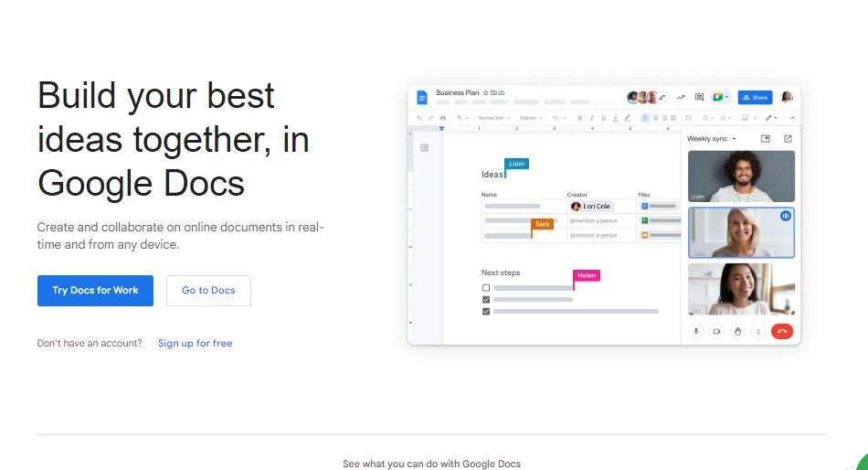Open the Roboto font dropdown

(531, 118)
